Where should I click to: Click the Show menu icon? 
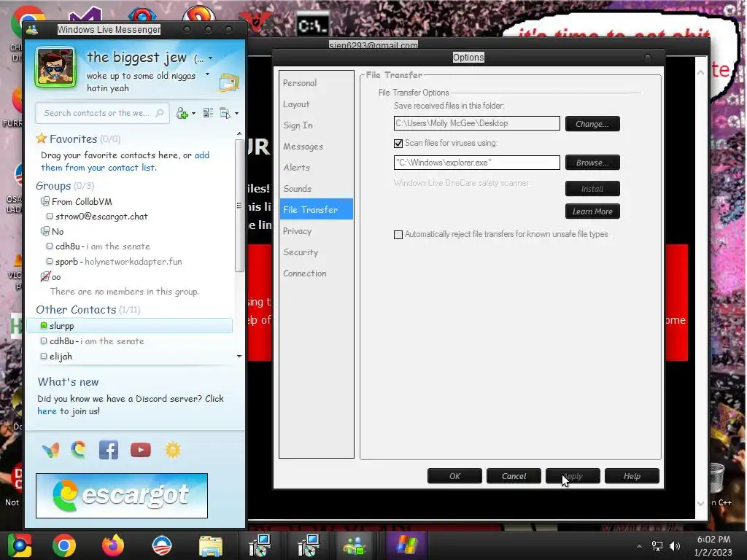click(x=225, y=113)
